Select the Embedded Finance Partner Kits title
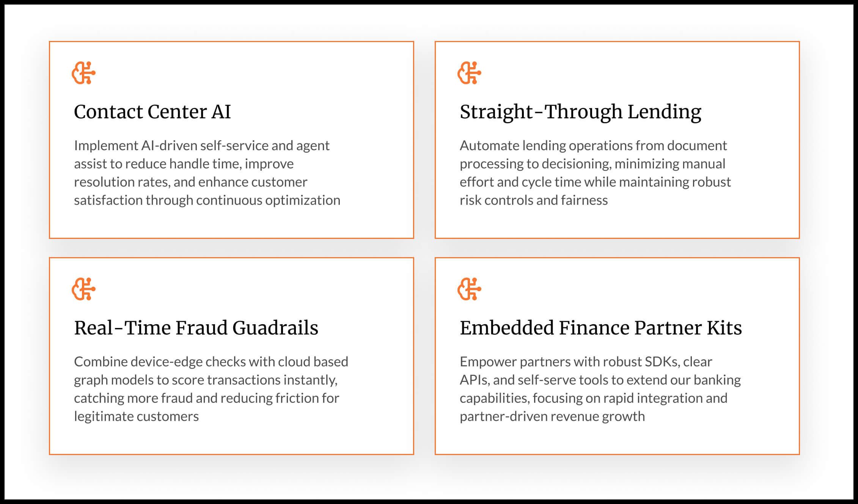The image size is (858, 504). [x=601, y=328]
